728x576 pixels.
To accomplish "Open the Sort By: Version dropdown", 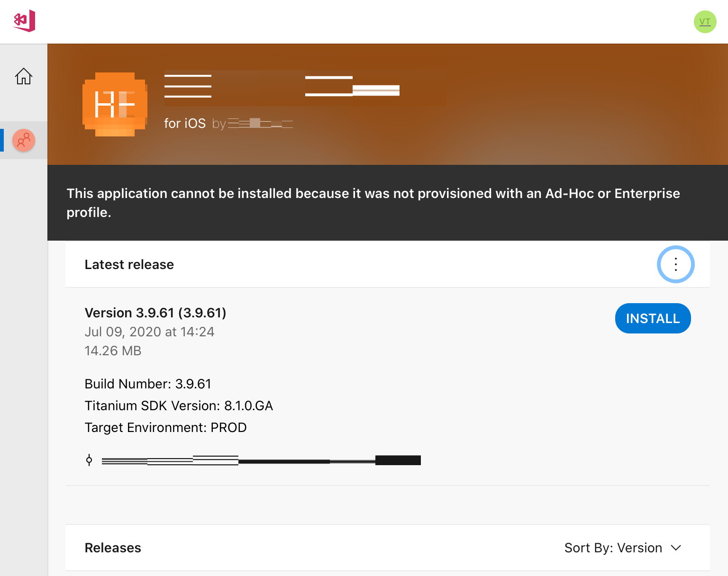I will click(x=623, y=548).
